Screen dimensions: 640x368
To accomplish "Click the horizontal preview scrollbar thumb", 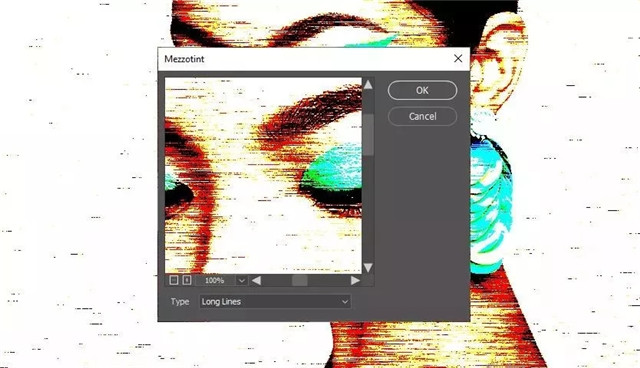I will point(300,280).
